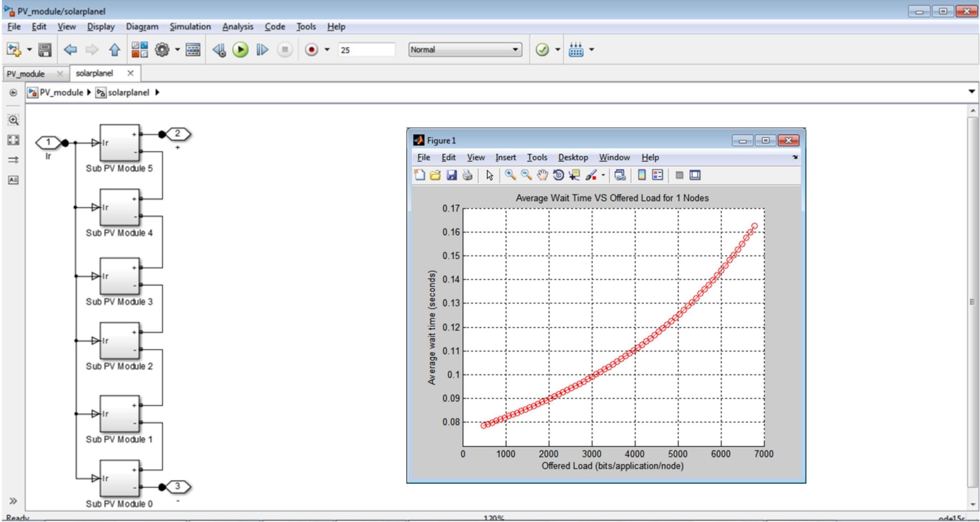Toggle the Pan hand tool in Figure 1
This screenshot has height=522, width=980.
point(542,175)
